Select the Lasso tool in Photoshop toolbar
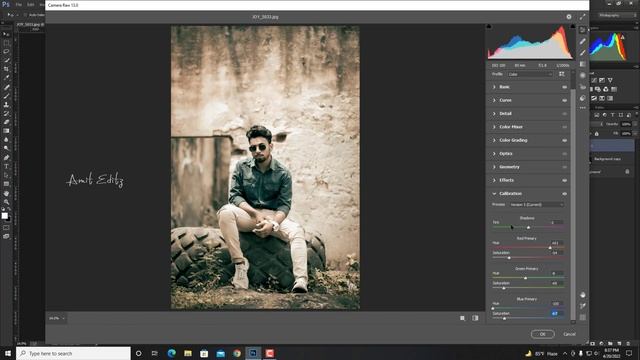Image resolution: width=640 pixels, height=360 pixels. tap(6, 52)
